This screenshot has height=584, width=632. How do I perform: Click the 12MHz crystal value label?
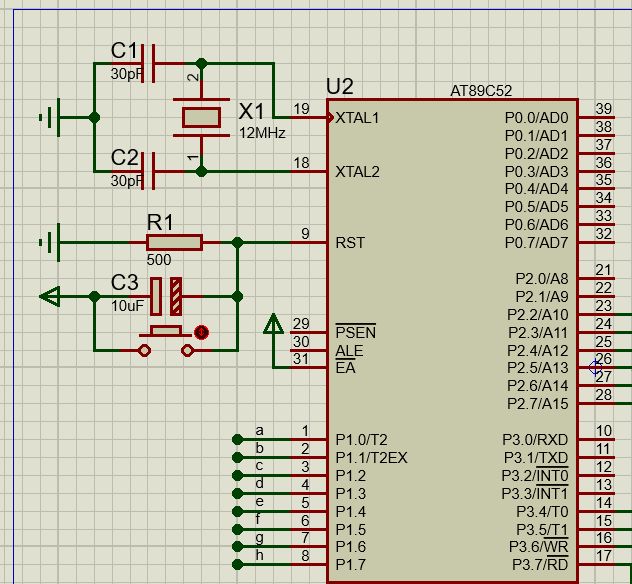(262, 133)
